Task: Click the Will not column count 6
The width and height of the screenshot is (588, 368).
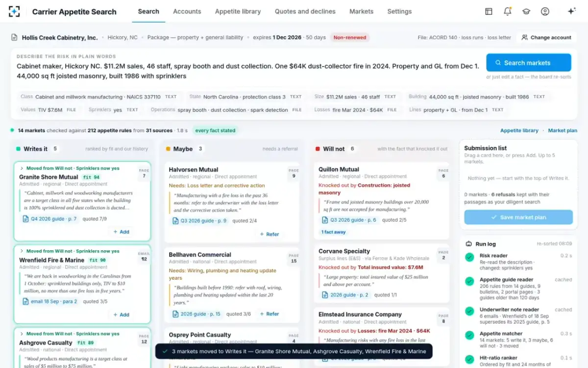Action: tap(352, 149)
